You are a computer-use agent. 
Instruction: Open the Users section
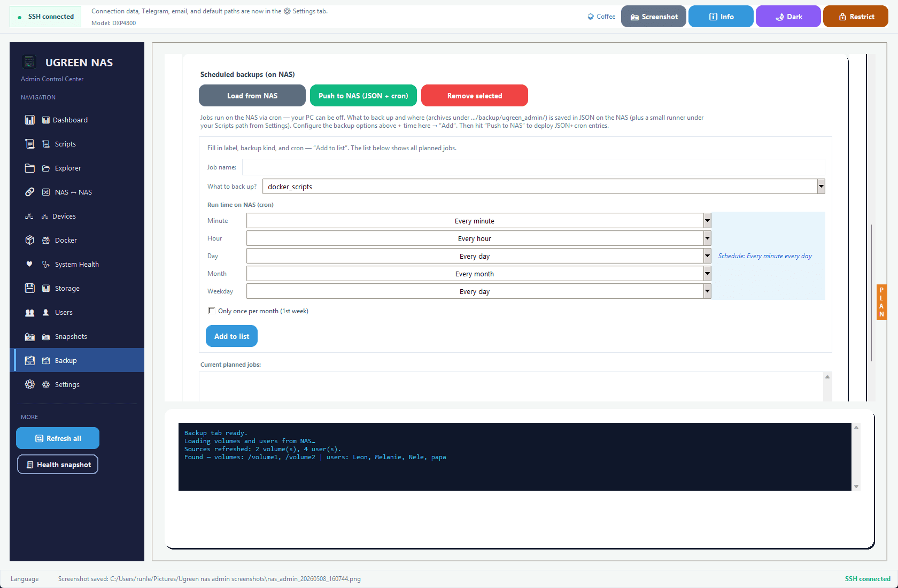pos(77,312)
